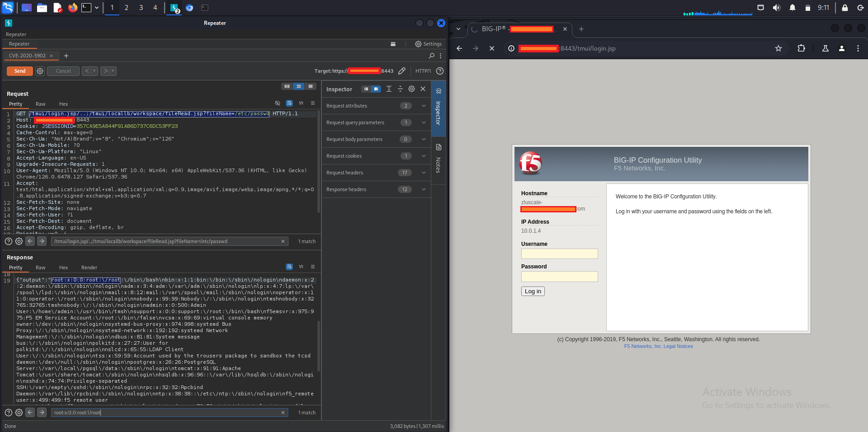Viewport: 868px width, 432px height.
Task: Focus the BIG-IP Username field
Action: point(560,254)
